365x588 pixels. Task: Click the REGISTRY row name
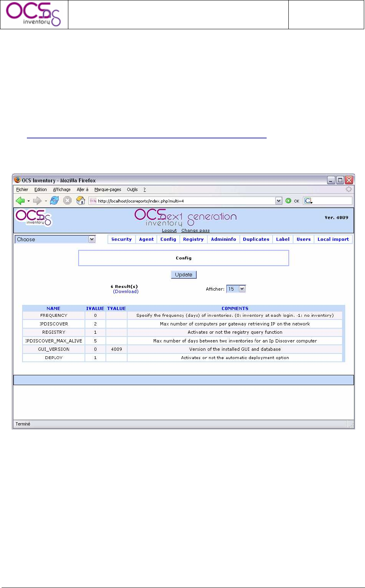pos(54,332)
